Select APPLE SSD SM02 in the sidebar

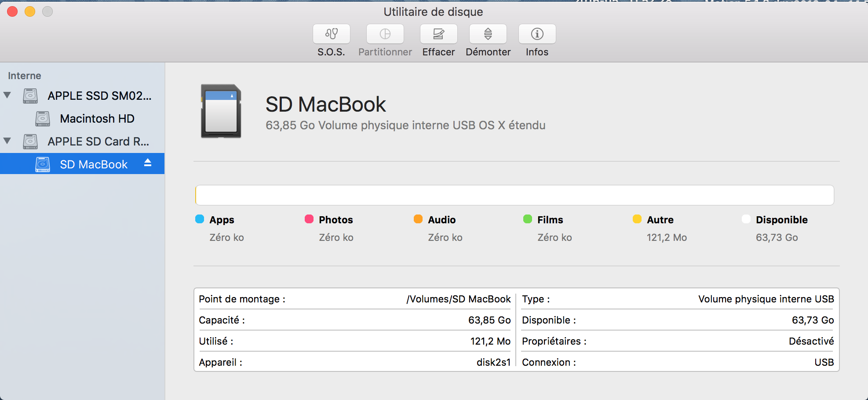click(82, 96)
